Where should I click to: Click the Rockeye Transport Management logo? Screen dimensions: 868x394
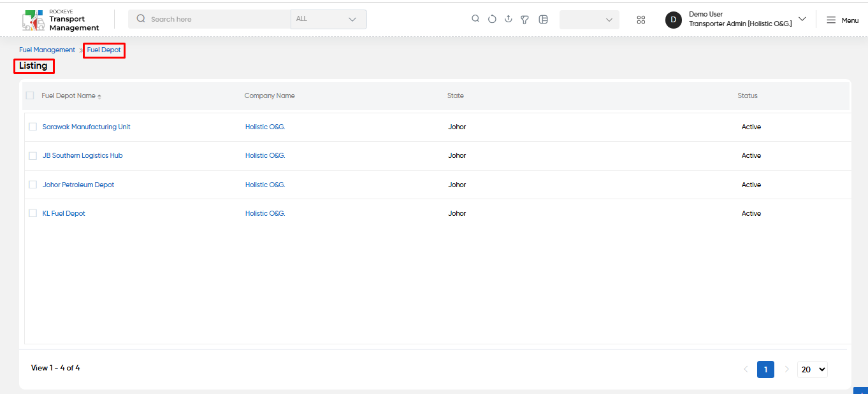point(61,20)
